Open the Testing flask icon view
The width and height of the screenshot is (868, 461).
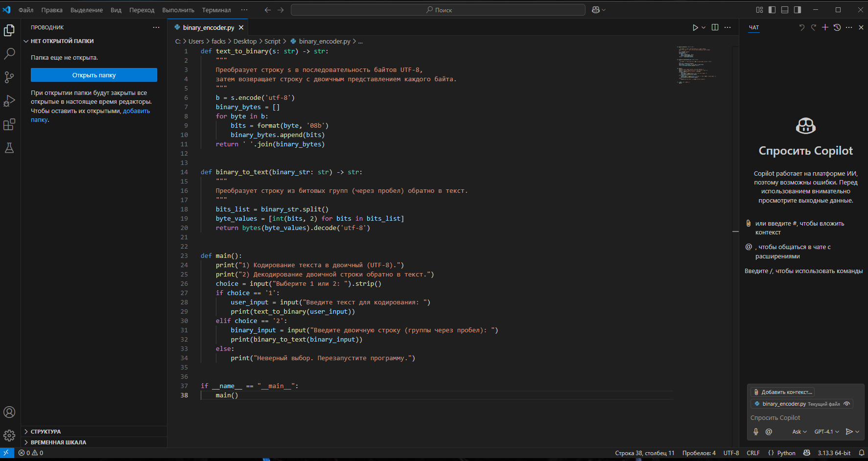click(9, 148)
